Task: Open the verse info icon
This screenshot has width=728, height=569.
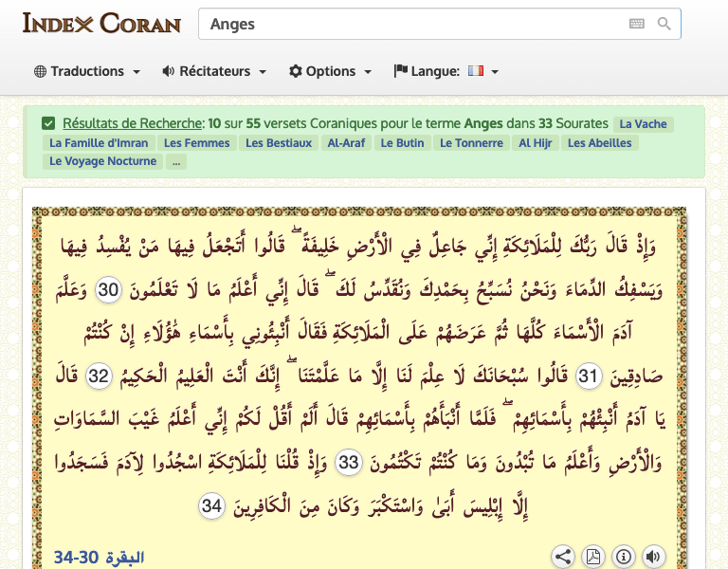Action: click(624, 557)
